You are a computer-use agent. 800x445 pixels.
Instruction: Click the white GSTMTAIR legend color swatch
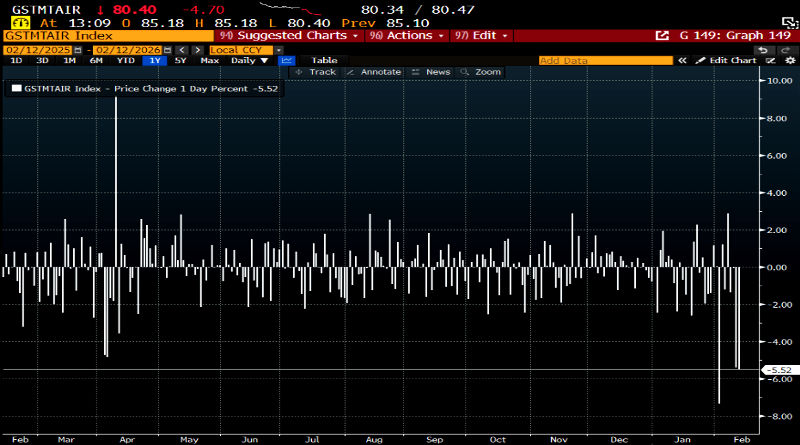(15, 89)
